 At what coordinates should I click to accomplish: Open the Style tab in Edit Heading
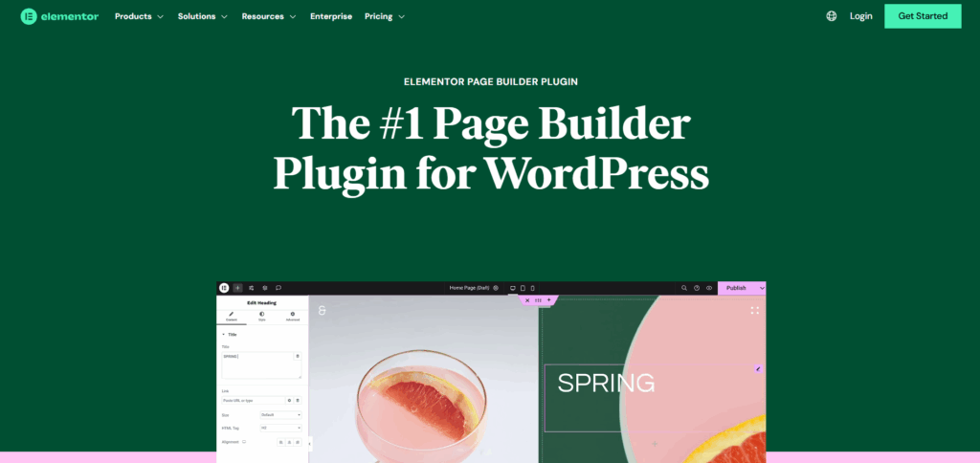(x=262, y=317)
